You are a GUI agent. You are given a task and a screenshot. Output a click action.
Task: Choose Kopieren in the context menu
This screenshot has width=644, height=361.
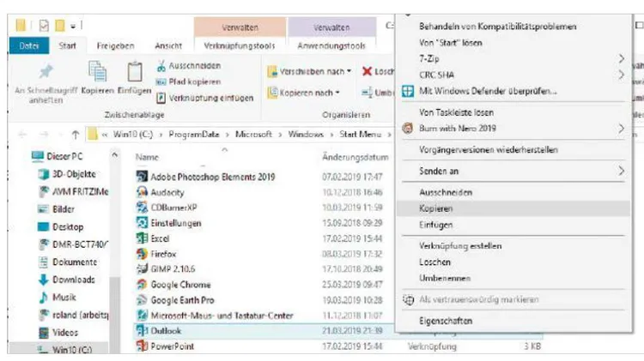pos(513,208)
